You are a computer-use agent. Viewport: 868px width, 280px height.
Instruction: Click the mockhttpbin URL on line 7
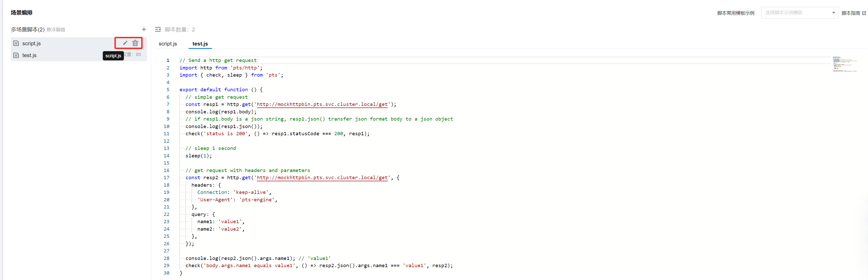click(x=322, y=104)
